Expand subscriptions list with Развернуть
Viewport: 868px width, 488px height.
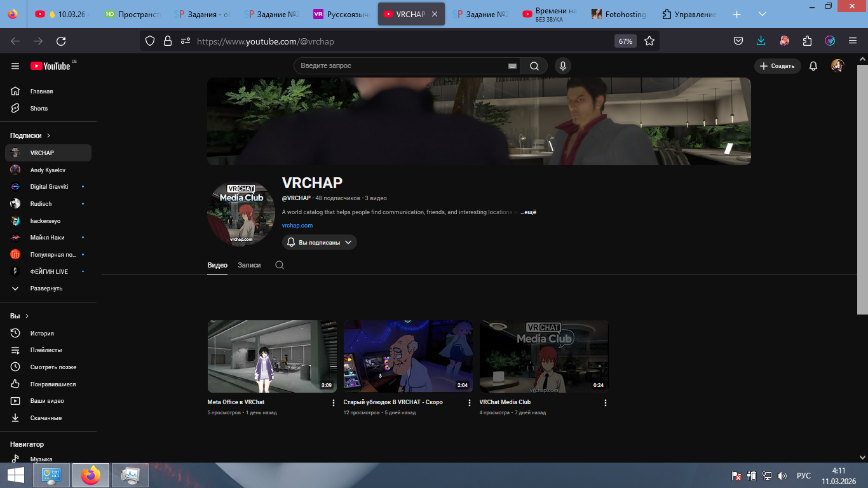48,288
